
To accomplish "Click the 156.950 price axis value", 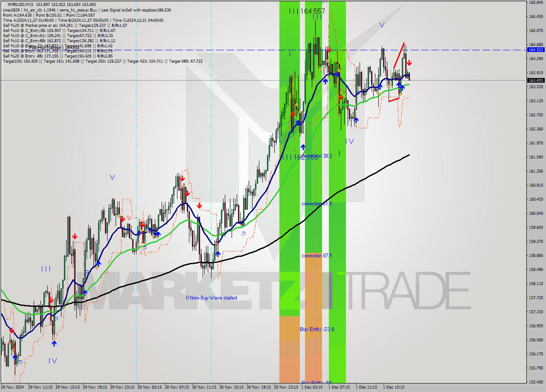I will click(536, 326).
